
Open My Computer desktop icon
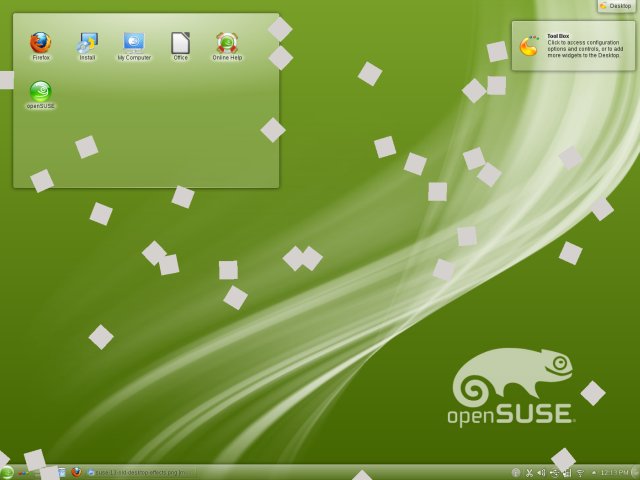pyautogui.click(x=134, y=46)
